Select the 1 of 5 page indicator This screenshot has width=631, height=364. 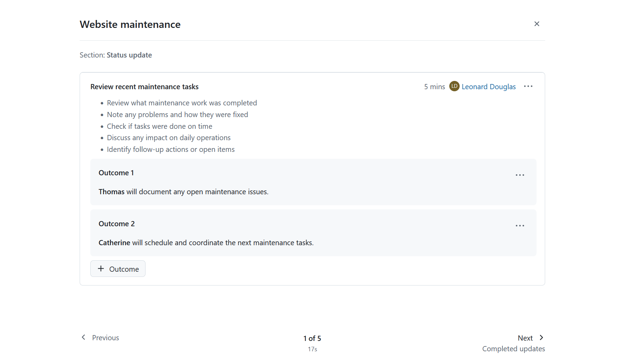(x=312, y=338)
